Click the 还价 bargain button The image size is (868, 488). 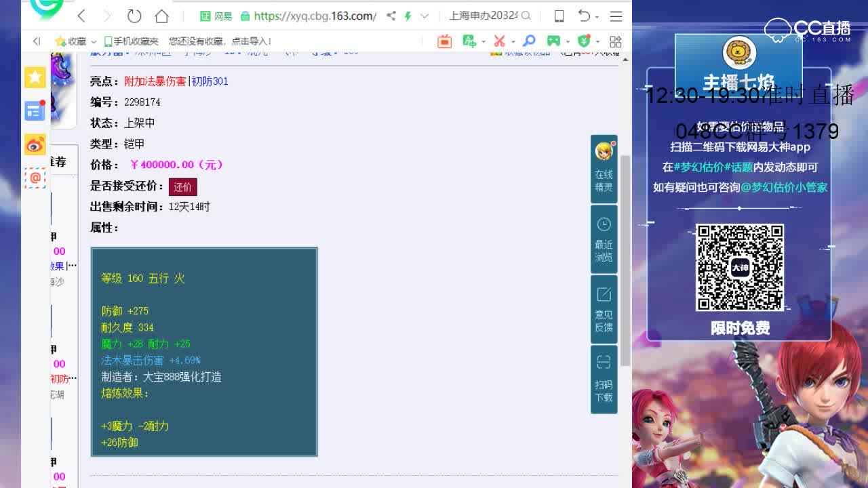[182, 186]
